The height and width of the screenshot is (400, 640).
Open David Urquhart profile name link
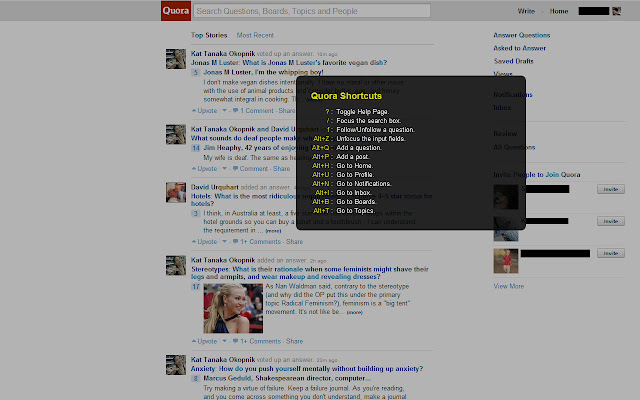pyautogui.click(x=215, y=187)
